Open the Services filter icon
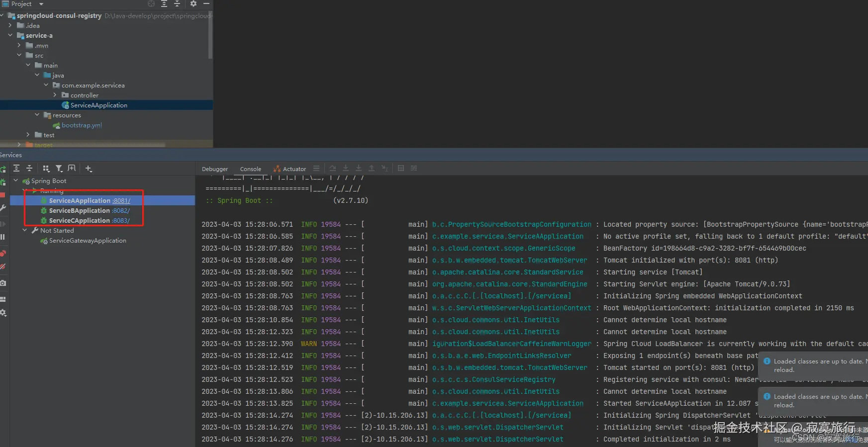868x447 pixels. click(x=59, y=169)
